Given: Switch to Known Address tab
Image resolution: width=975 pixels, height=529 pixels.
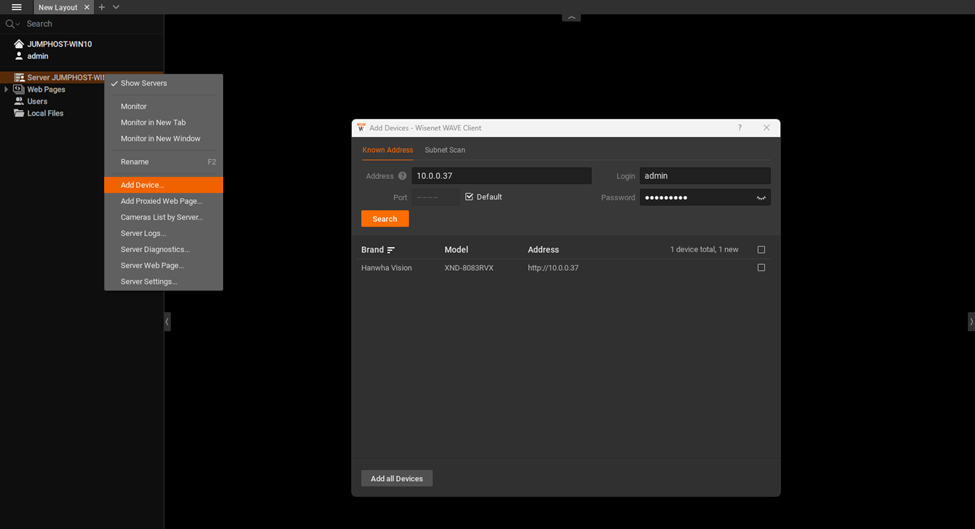Looking at the screenshot, I should 387,150.
